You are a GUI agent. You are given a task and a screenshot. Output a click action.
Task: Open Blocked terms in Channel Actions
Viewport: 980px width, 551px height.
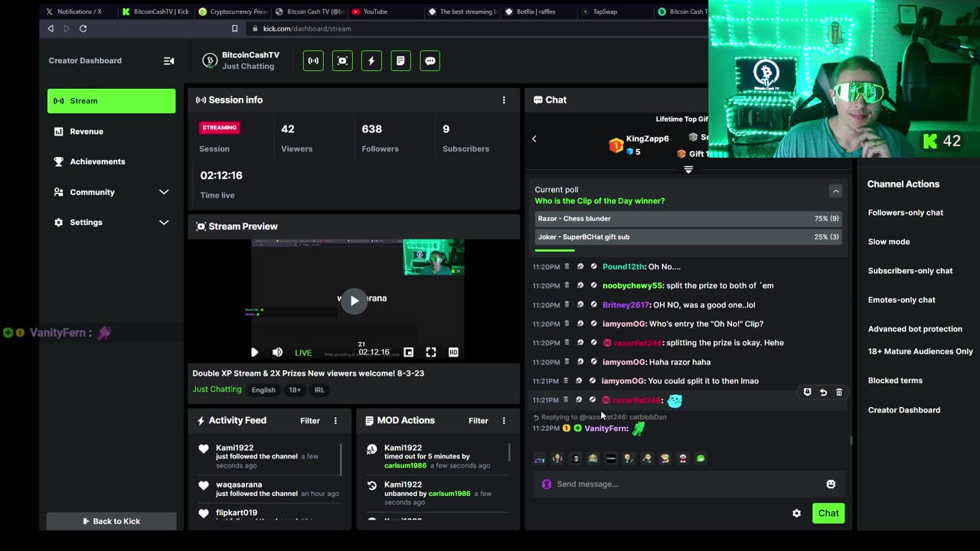click(x=895, y=380)
